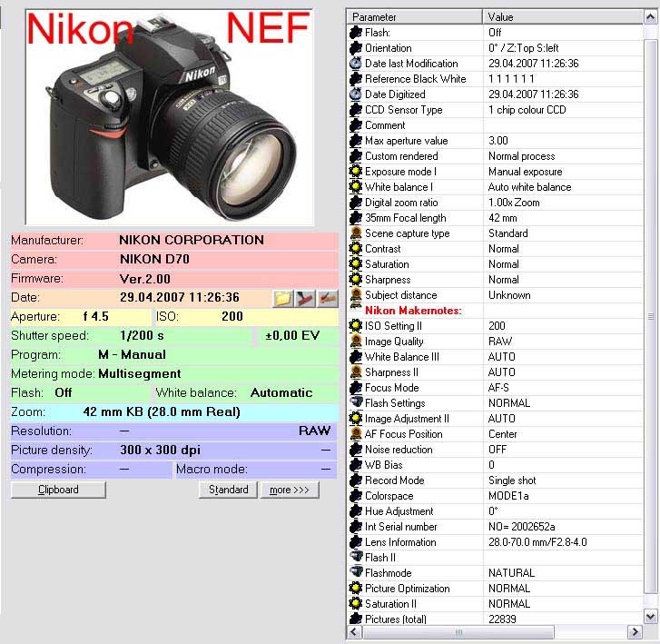This screenshot has width=660, height=644.
Task: Click the portrait icon beside Image Quality
Action: (356, 342)
